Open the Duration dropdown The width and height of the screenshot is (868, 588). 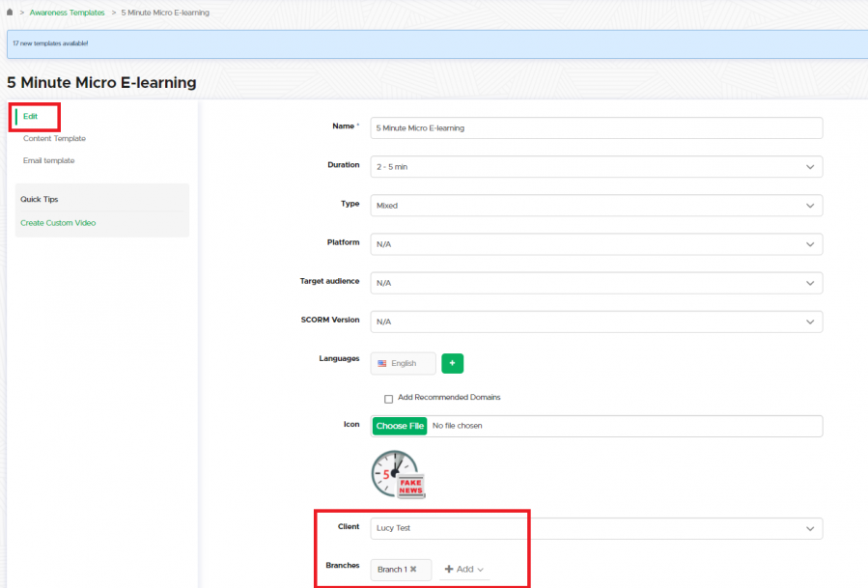[x=596, y=167]
